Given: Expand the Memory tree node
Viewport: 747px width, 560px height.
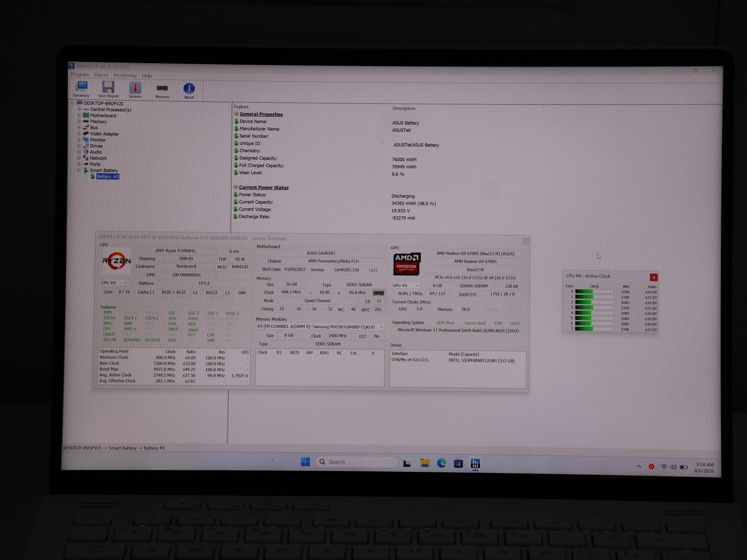Looking at the screenshot, I should point(79,121).
